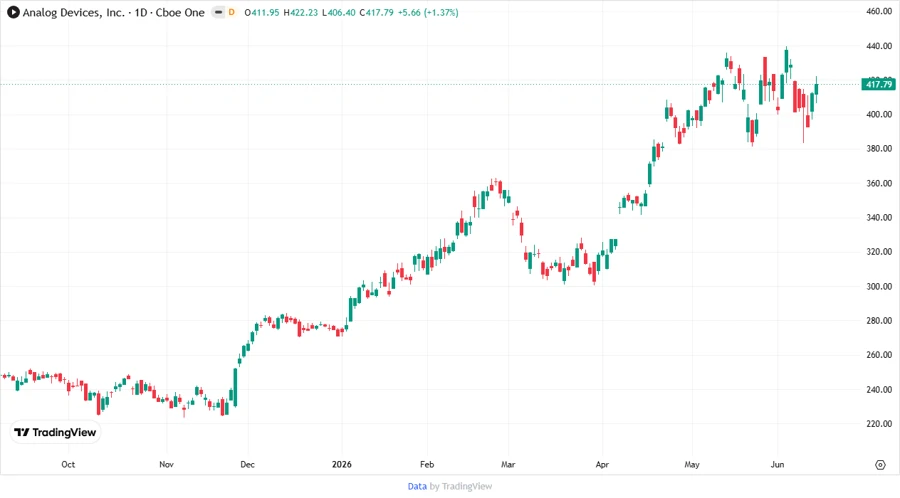Click the H422.23 high value
Image resolution: width=900 pixels, height=498 pixels.
tap(300, 12)
